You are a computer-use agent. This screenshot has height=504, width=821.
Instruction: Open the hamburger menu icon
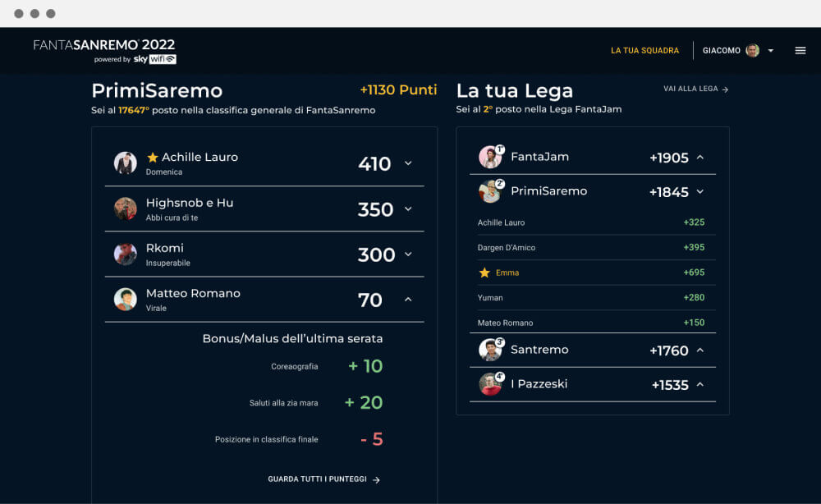(800, 51)
